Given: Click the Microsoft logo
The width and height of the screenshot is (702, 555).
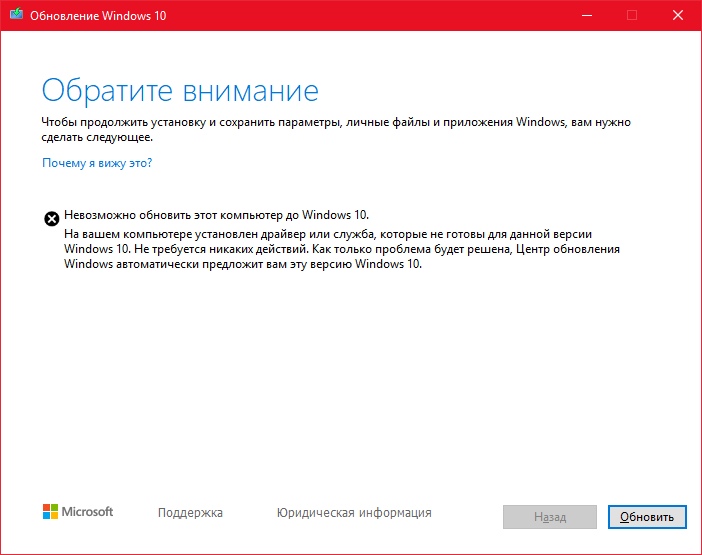Looking at the screenshot, I should pyautogui.click(x=78, y=512).
